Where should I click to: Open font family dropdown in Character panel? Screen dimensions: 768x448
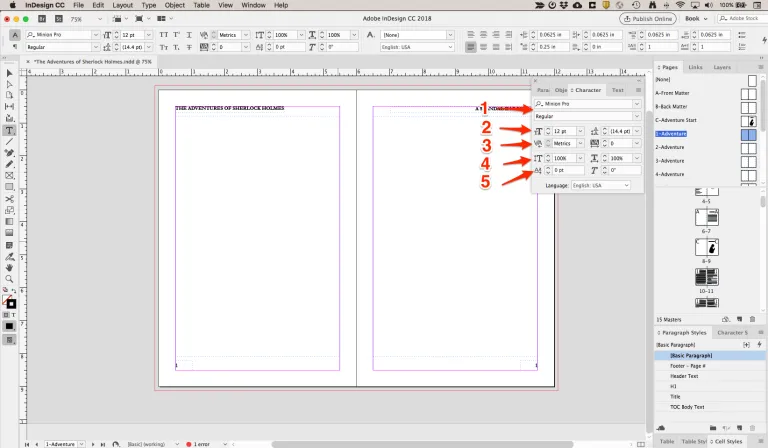coord(637,104)
